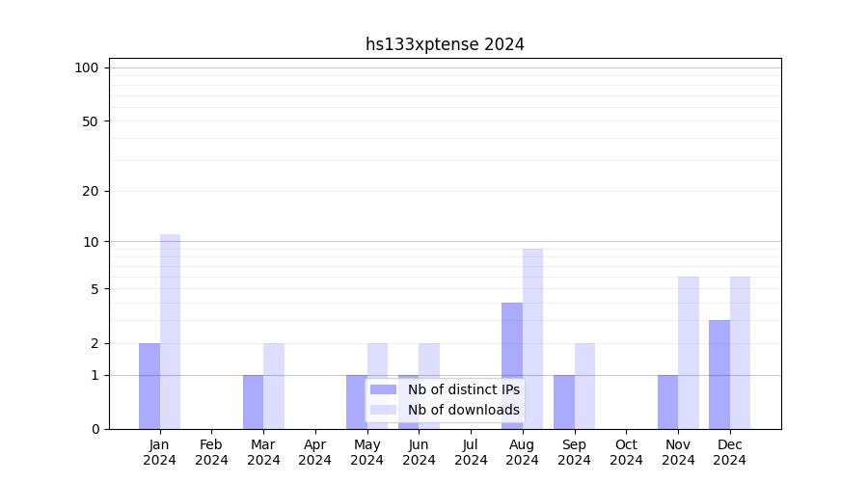The width and height of the screenshot is (868, 482).
Task: Pick the August distinct IPs bar
Action: click(x=512, y=365)
